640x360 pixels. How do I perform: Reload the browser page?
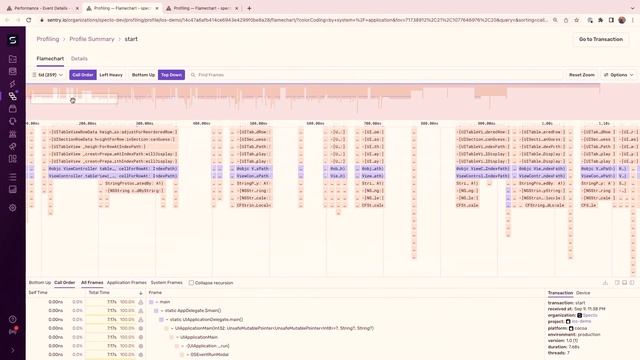29,20
